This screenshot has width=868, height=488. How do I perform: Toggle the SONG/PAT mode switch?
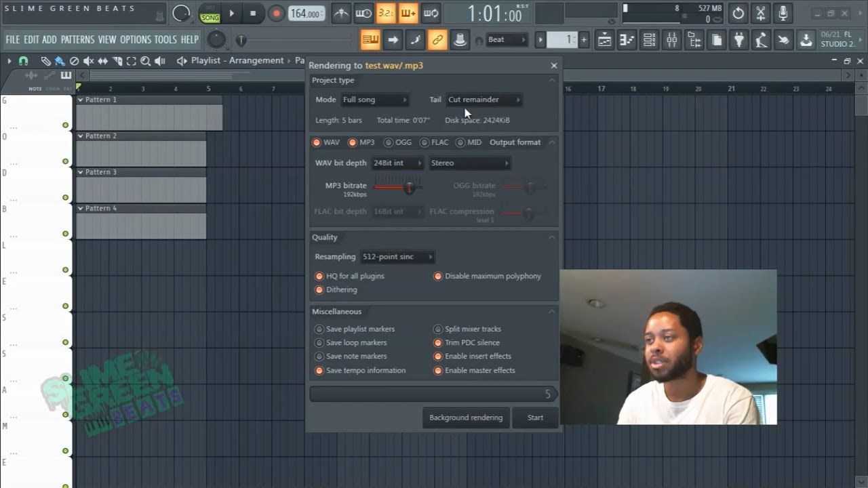210,13
